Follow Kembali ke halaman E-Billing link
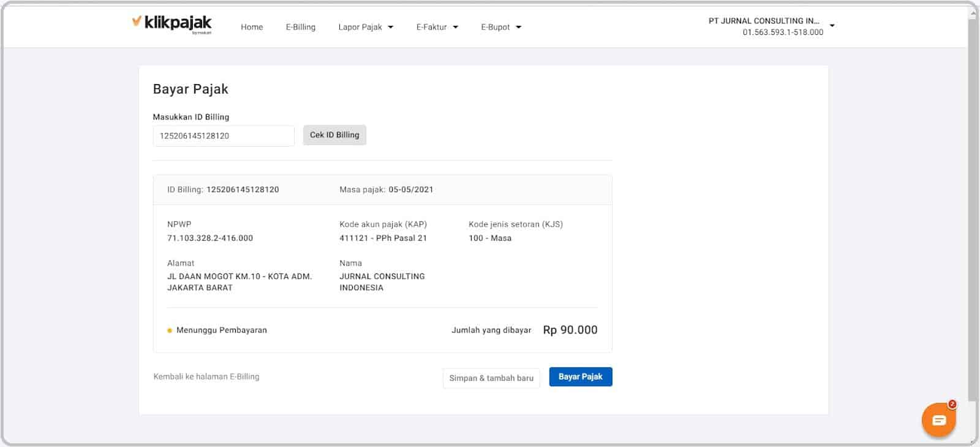Screen dimensions: 980x447 pos(206,376)
